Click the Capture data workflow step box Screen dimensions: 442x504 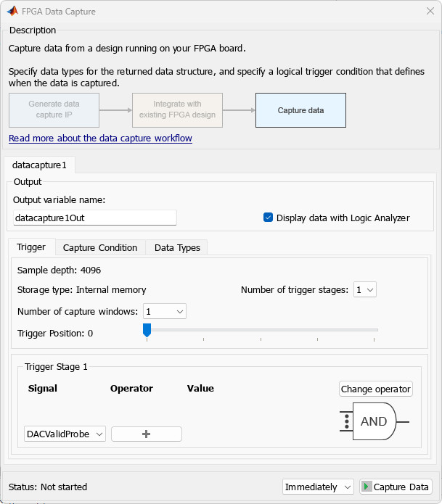click(x=300, y=110)
